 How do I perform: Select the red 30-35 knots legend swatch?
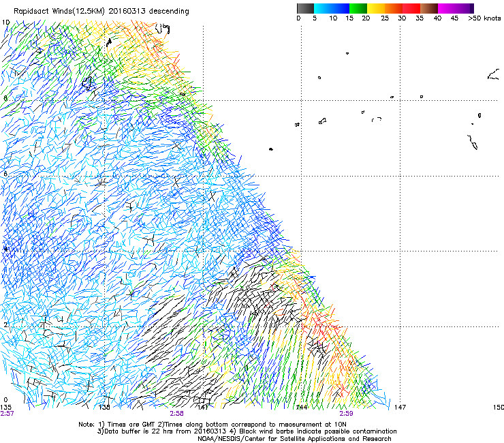coord(411,8)
